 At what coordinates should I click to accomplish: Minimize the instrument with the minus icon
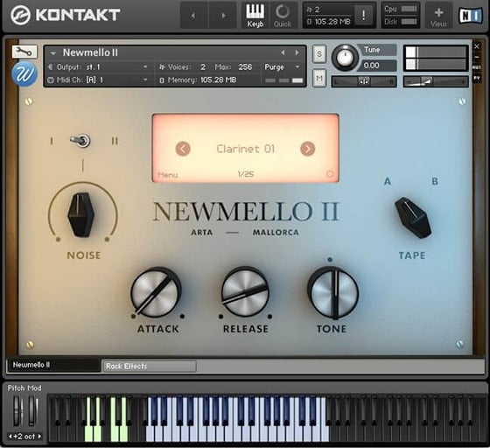(477, 57)
